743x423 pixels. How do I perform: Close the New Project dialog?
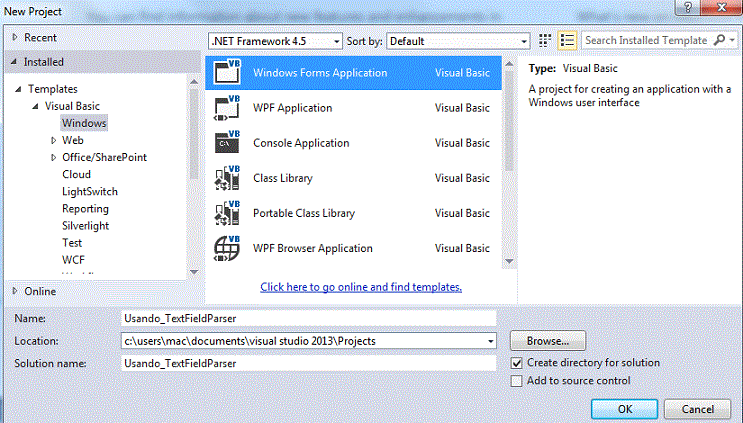[x=721, y=7]
